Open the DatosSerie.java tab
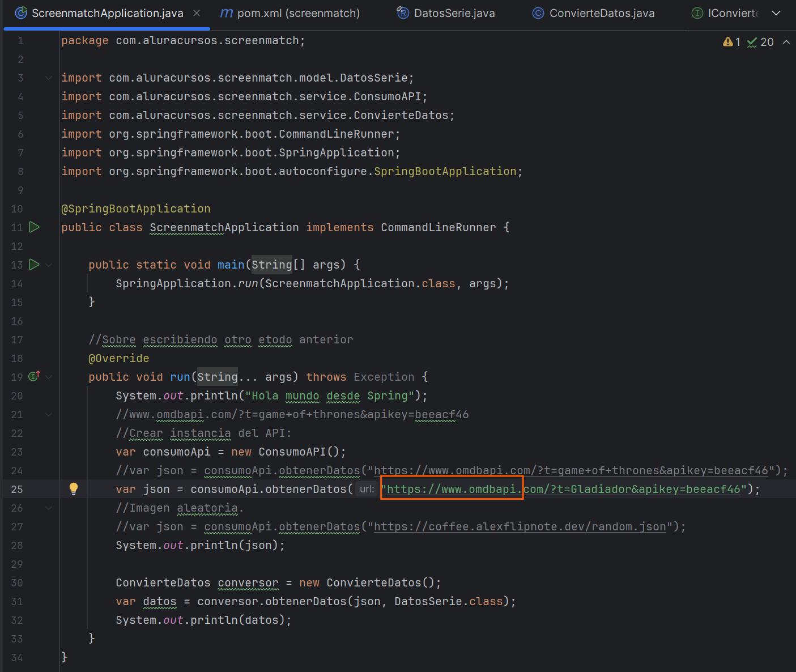 [x=446, y=13]
